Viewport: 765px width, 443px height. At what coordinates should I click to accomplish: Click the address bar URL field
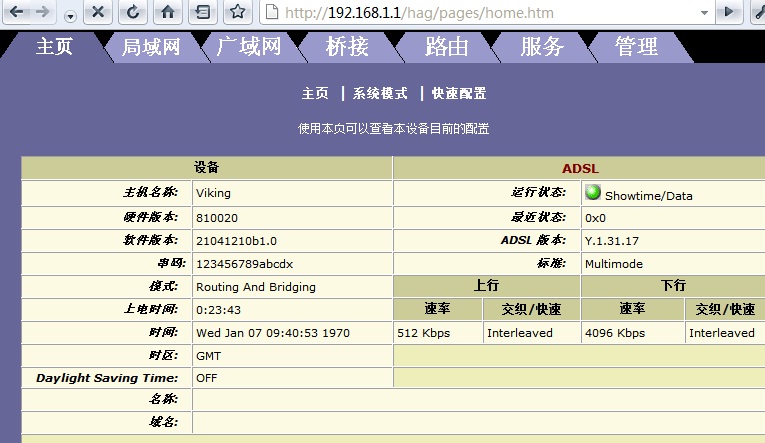pos(480,14)
